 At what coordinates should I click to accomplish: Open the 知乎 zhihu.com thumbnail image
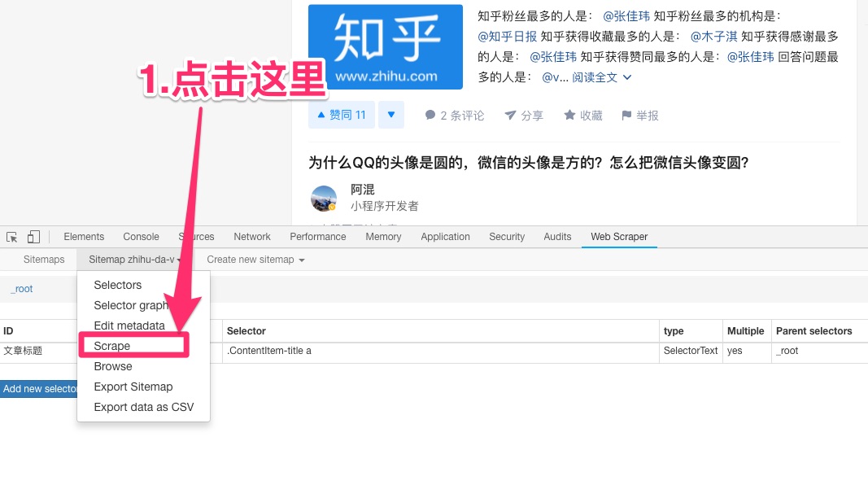(x=386, y=47)
